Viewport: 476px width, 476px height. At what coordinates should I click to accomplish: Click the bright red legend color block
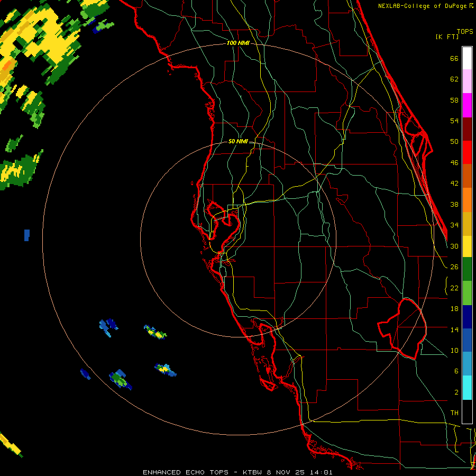[467, 152]
